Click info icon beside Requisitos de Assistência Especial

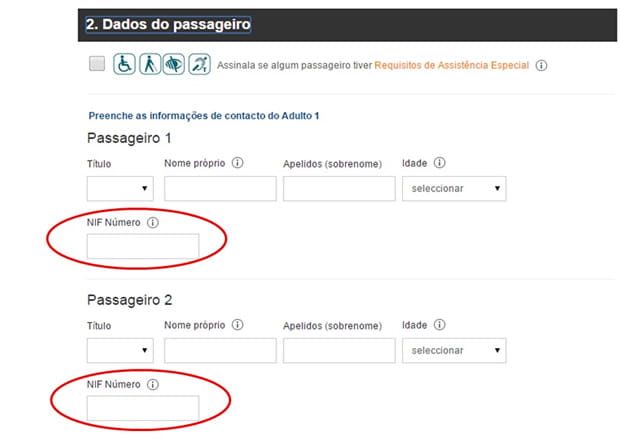coord(541,66)
